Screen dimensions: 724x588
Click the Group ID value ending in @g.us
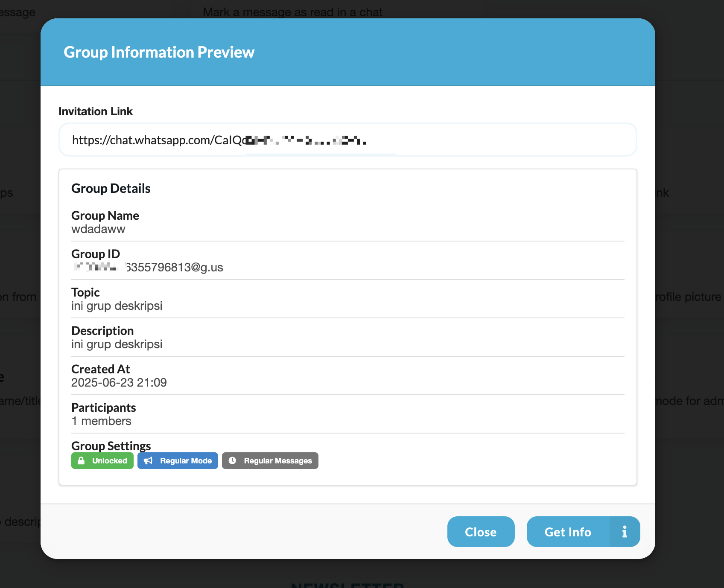174,268
